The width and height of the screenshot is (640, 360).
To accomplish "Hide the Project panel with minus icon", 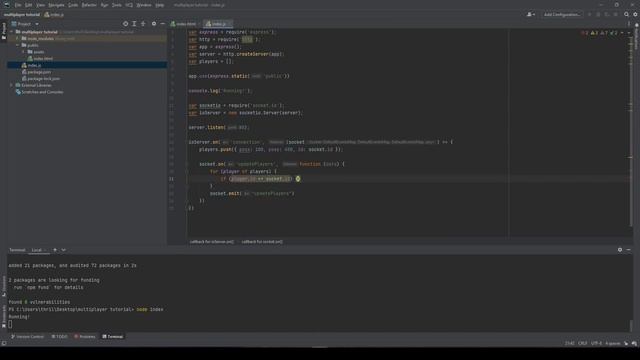I will pos(162,24).
